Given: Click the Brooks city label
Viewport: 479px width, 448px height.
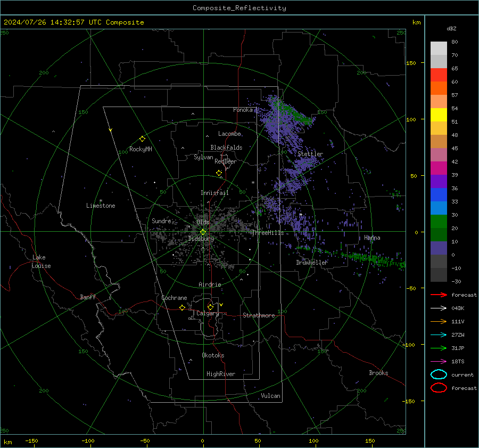Looking at the screenshot, I should (x=379, y=373).
